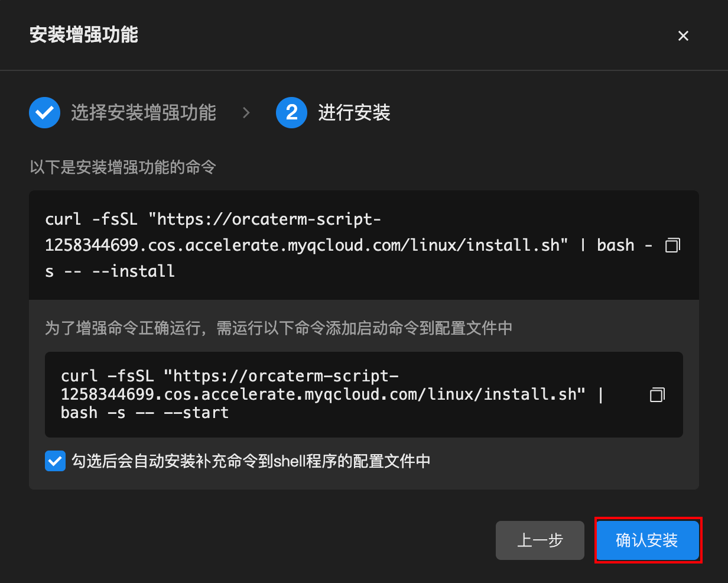
Task: Select the 进行安装 step label
Action: click(x=354, y=112)
